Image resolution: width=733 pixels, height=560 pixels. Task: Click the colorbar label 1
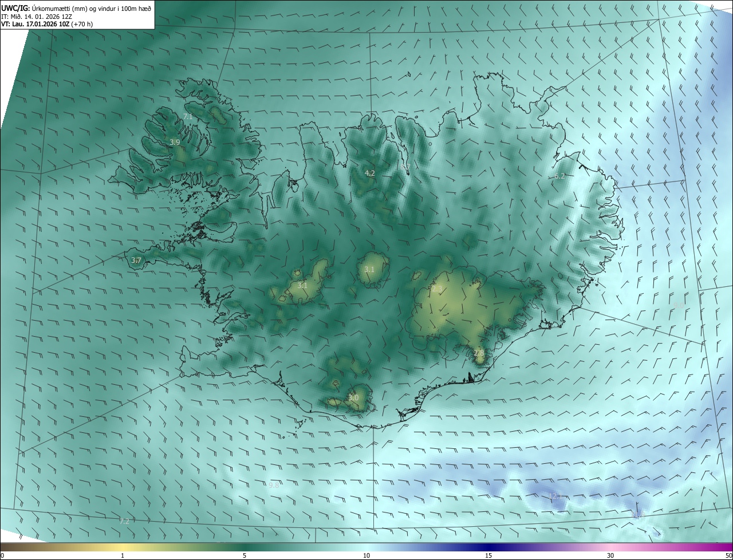point(123,555)
